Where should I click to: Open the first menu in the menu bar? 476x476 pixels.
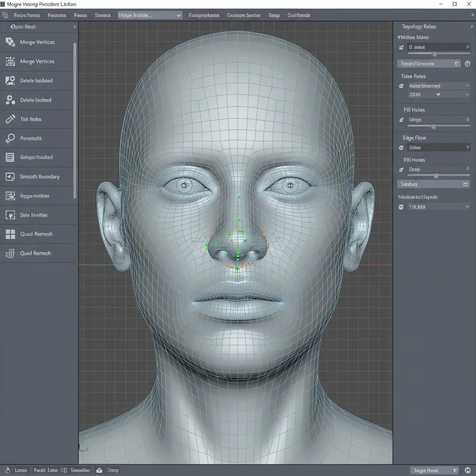tap(26, 15)
